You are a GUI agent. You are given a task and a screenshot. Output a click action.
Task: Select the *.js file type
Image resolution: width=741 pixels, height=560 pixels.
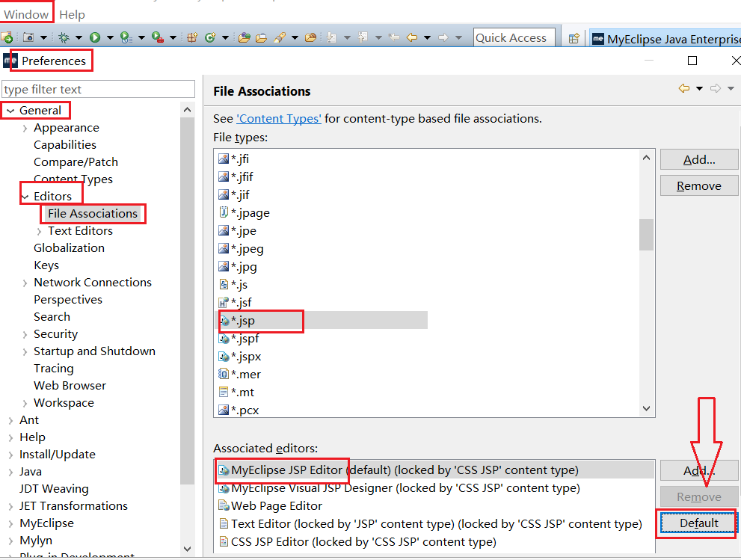point(233,285)
